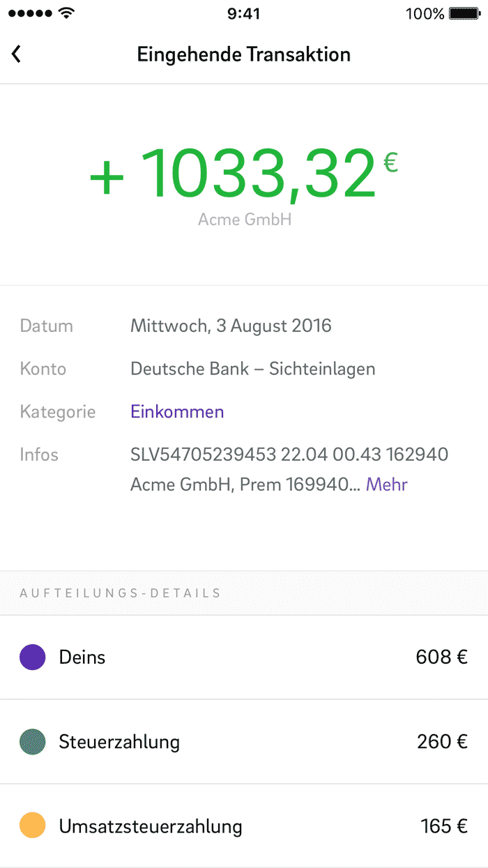Tap the Mittwoch, 3 August 2016 date

(231, 326)
